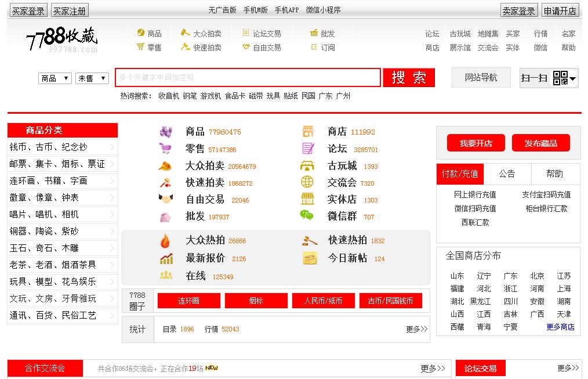Click the gavel icon next to 快速热拍
588x379 pixels.
pyautogui.click(x=310, y=240)
